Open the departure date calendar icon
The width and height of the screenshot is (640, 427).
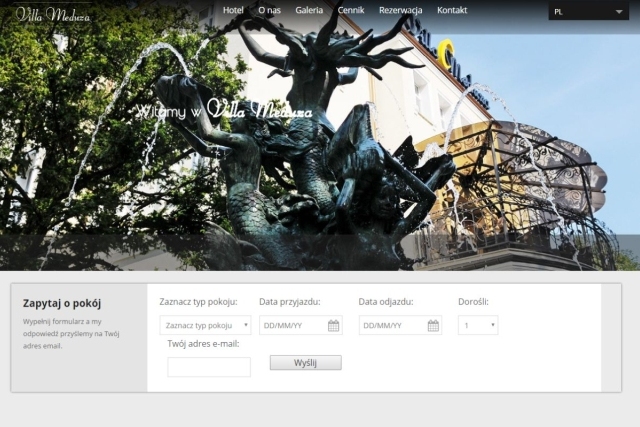pos(433,325)
